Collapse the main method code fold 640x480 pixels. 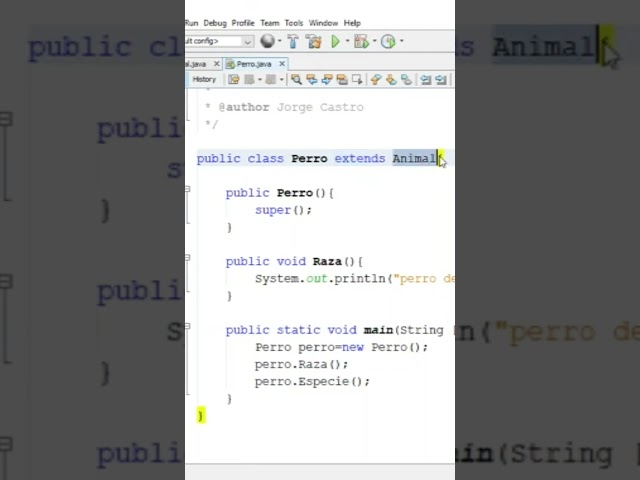(x=187, y=326)
